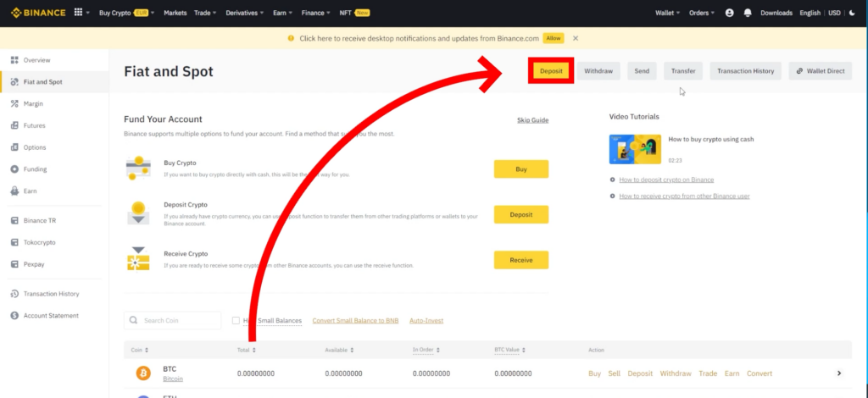This screenshot has height=398, width=868.
Task: Click Convert action in BTC row
Action: pos(759,373)
